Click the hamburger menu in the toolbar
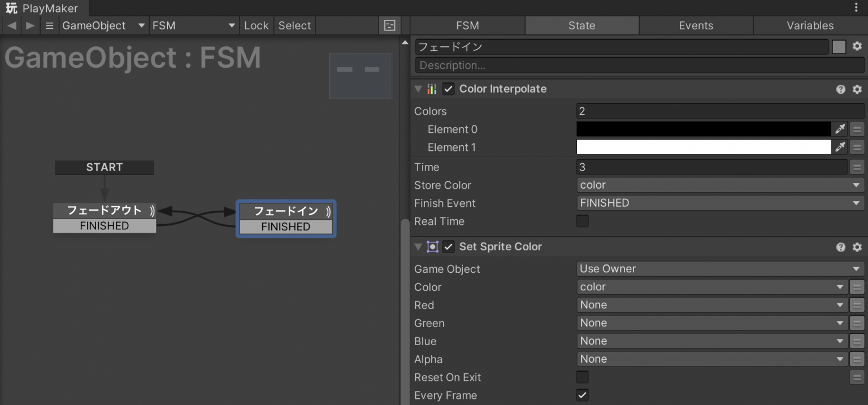Viewport: 868px width, 405px height. coord(50,25)
